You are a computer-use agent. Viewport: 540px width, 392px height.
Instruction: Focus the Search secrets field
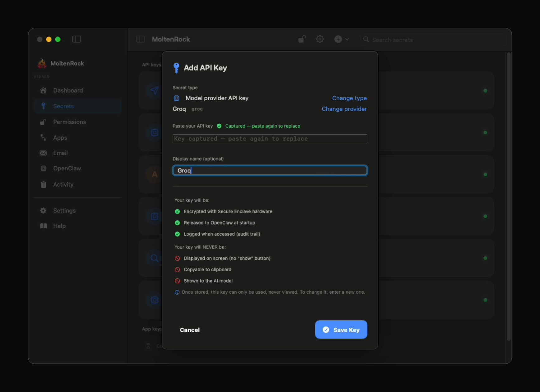pyautogui.click(x=433, y=40)
